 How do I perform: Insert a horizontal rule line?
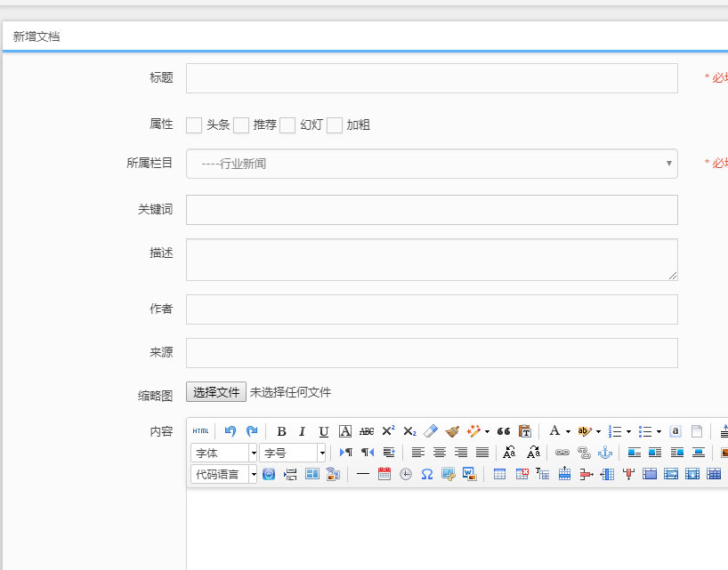(x=362, y=474)
